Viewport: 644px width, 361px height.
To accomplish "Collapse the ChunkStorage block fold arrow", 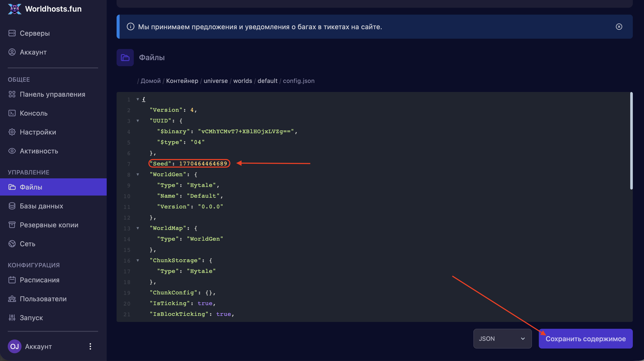I will tap(138, 261).
